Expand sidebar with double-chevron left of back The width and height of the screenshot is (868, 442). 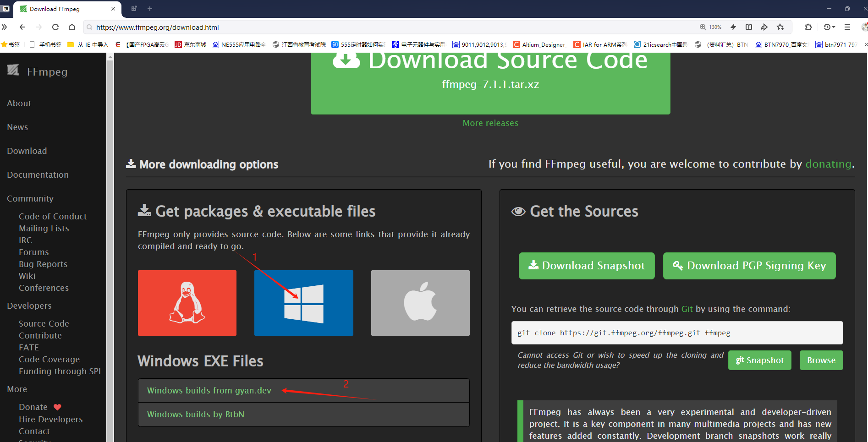point(5,27)
